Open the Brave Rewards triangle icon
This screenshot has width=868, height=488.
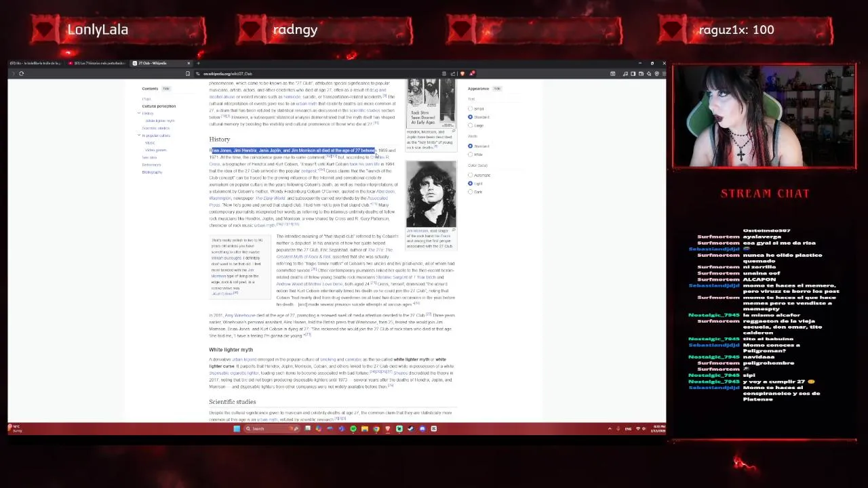click(x=472, y=73)
